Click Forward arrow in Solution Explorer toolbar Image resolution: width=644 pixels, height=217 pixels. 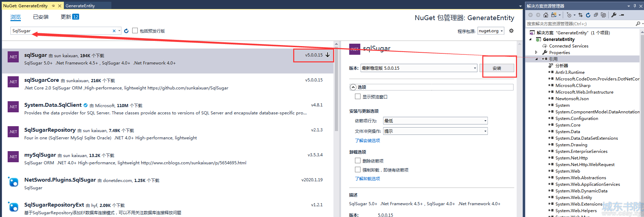click(x=538, y=15)
